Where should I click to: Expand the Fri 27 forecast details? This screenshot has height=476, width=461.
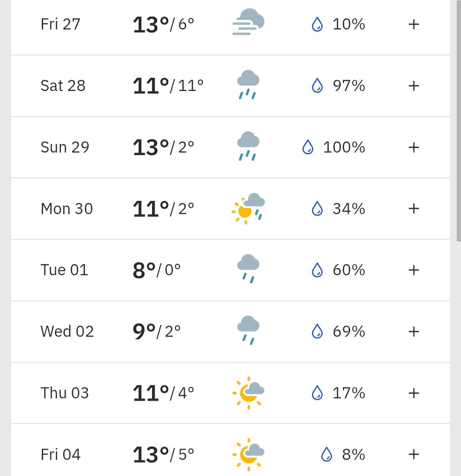414,24
